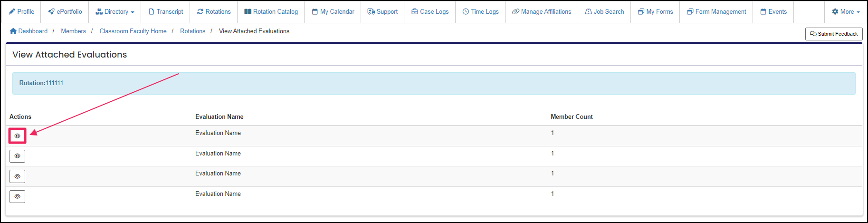Open Time Logs

tap(481, 11)
